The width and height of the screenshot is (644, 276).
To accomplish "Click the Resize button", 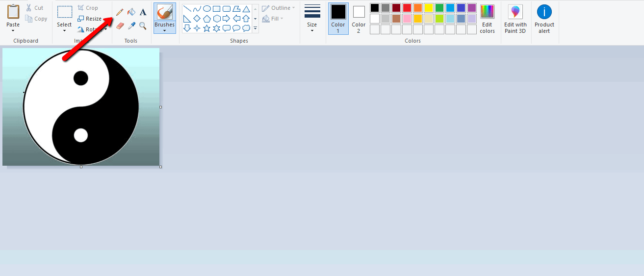I will click(x=90, y=19).
